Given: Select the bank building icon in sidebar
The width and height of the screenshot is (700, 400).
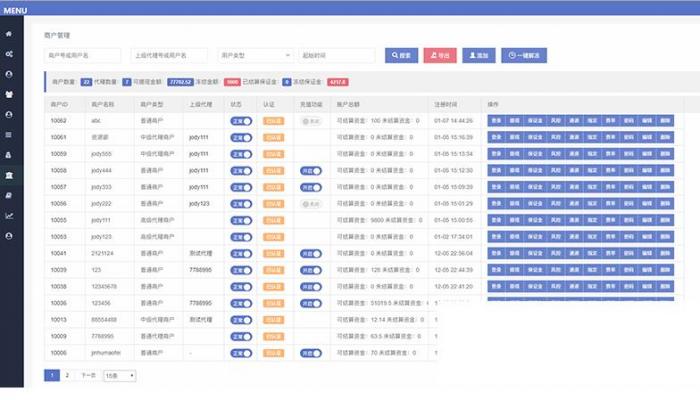Looking at the screenshot, I should 9,175.
